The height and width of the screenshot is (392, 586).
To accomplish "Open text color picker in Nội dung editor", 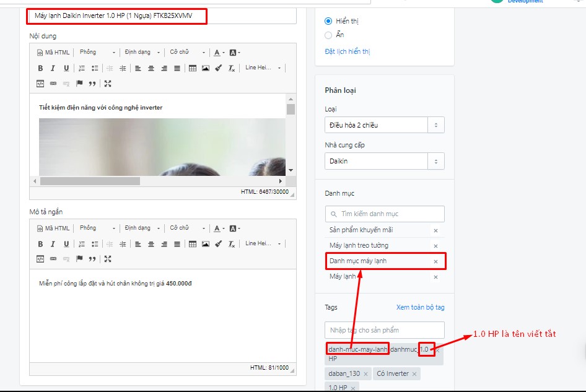I will tap(219, 52).
